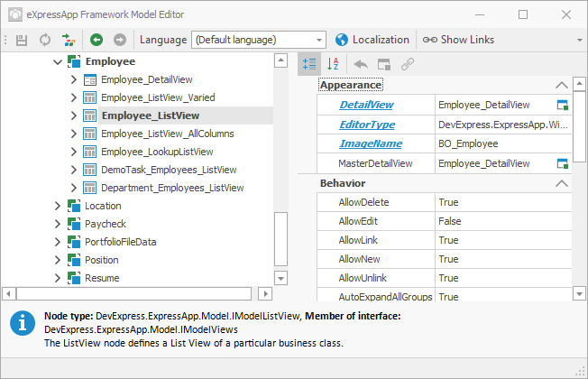Click the PortfolioFileData class icon
This screenshot has width=588, height=379.
point(74,242)
